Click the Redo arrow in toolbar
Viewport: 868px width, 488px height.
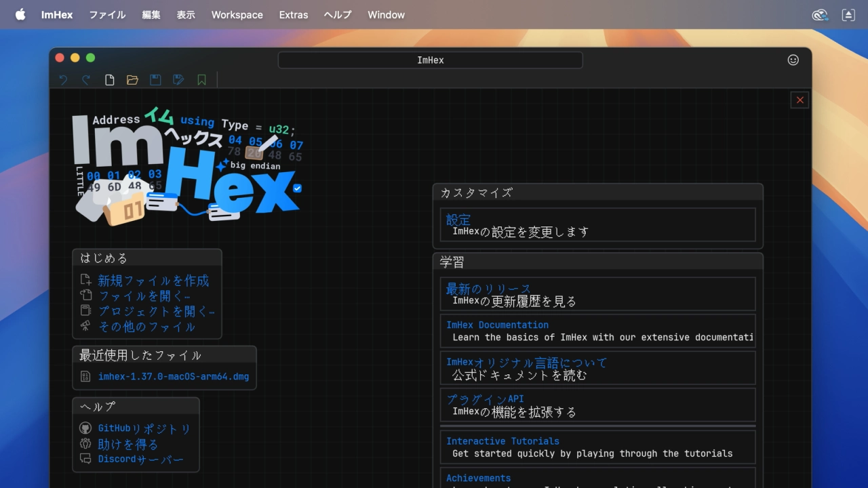pos(86,80)
